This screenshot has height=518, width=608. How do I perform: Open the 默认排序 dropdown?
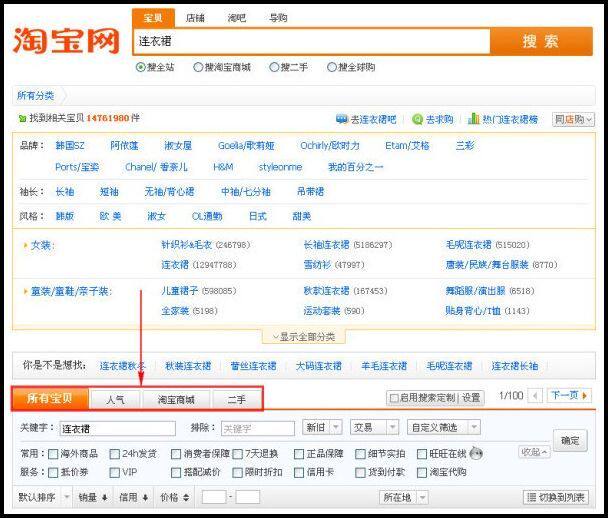click(x=44, y=497)
